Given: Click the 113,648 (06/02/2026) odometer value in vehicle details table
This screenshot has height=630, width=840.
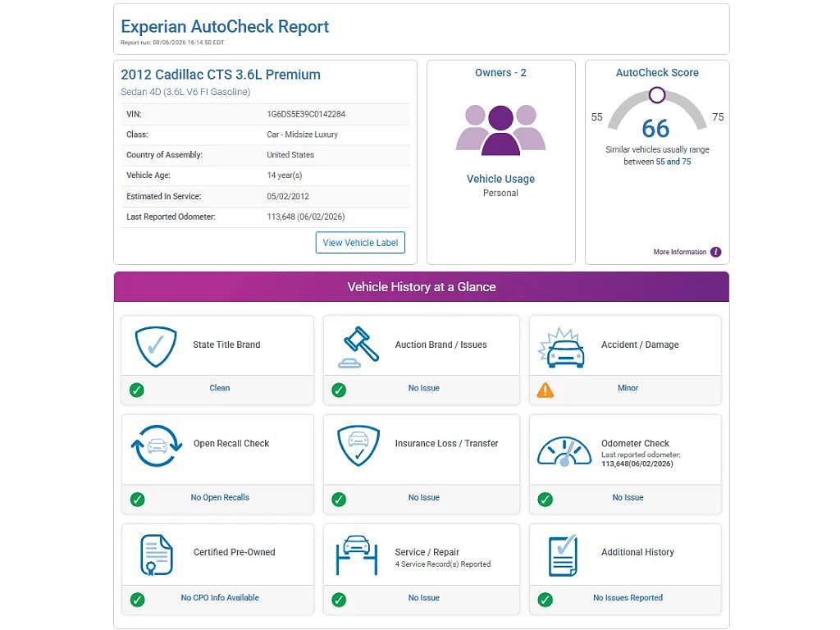Looking at the screenshot, I should tap(305, 217).
